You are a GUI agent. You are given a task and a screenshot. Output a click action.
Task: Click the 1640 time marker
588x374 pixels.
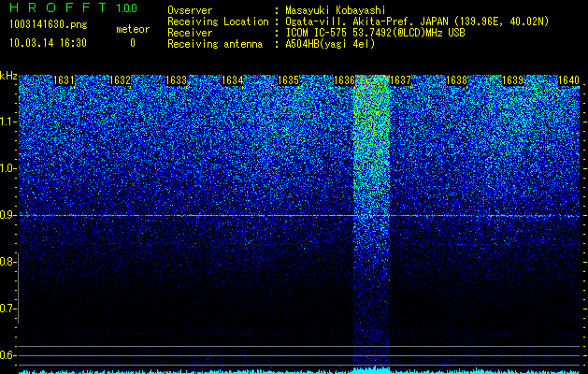[x=568, y=80]
